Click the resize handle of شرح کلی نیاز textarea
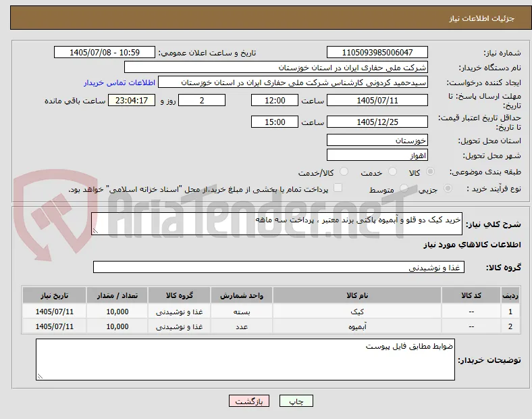Viewport: 532px width, 419px height. click(x=95, y=231)
